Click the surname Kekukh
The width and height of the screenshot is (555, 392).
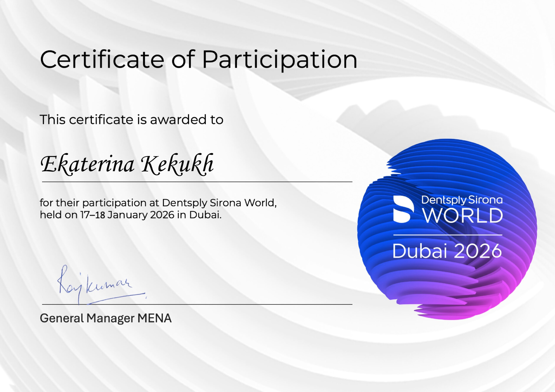click(177, 164)
